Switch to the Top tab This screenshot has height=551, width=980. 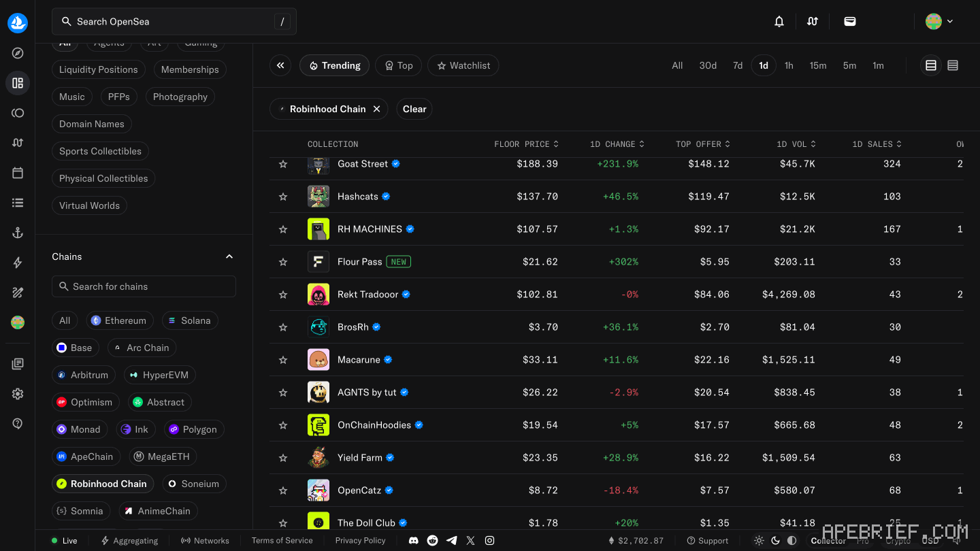click(x=399, y=65)
